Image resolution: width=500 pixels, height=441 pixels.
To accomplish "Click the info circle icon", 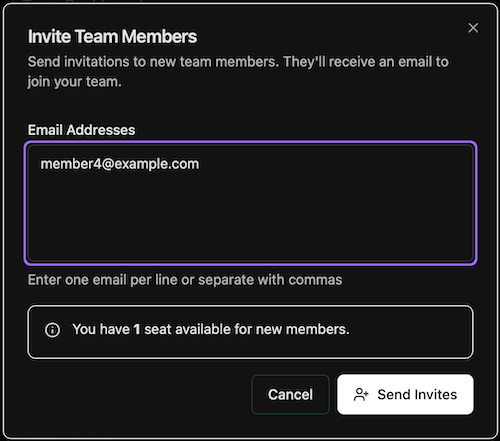I will (x=52, y=330).
